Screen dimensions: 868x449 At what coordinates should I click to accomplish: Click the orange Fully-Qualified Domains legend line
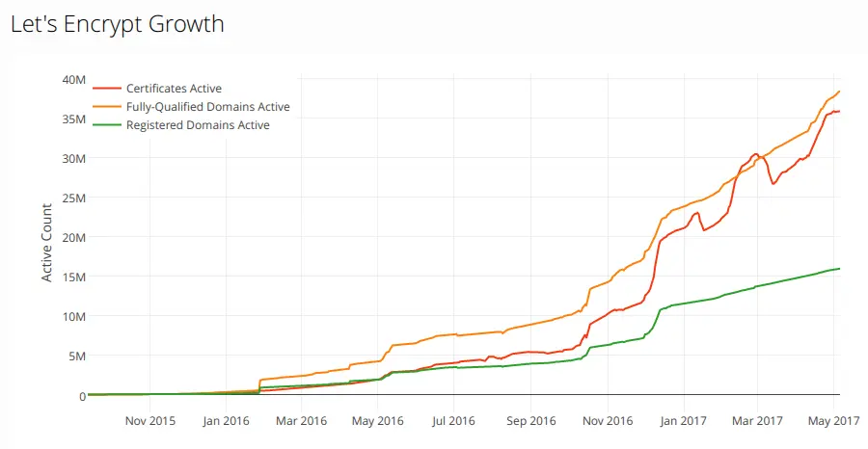106,107
